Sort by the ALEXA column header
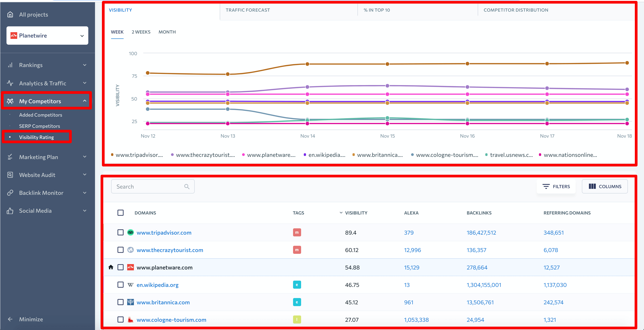 point(411,213)
